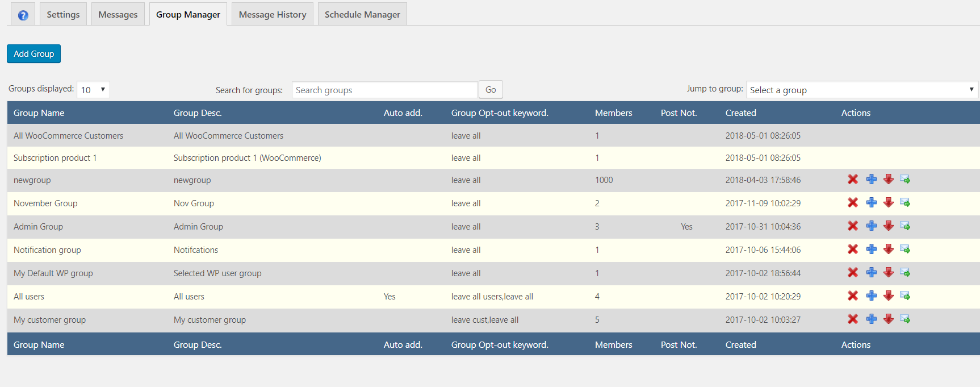
Task: Click the red down arrow for Admin Group
Action: coord(889,226)
